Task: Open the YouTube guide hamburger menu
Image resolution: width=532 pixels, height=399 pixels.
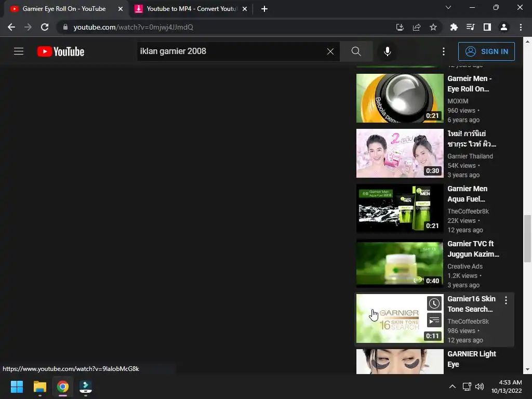Action: [x=19, y=51]
